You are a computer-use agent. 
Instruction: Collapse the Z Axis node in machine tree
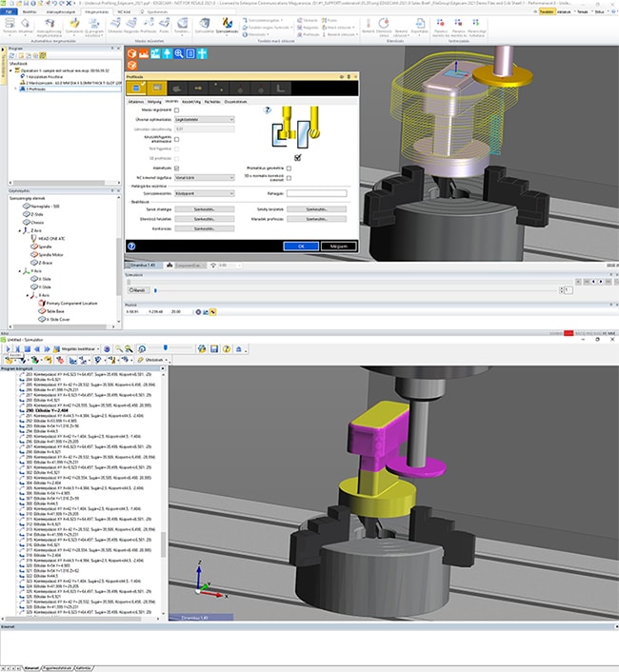tap(20, 231)
